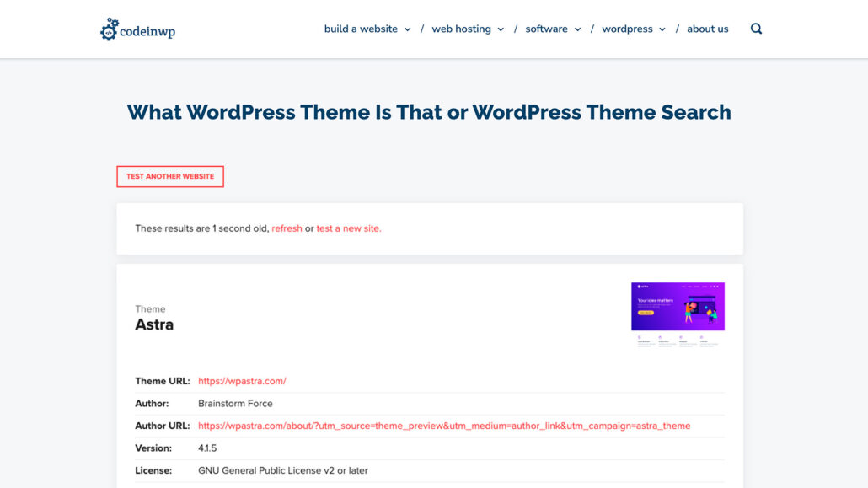Open the test a new site link
The width and height of the screenshot is (868, 488).
click(x=348, y=228)
